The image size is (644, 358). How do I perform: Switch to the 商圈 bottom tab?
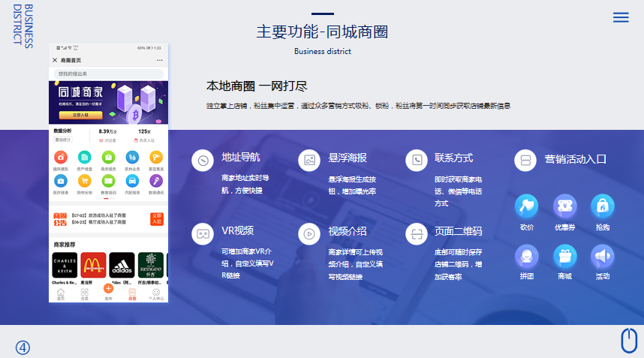(132, 294)
